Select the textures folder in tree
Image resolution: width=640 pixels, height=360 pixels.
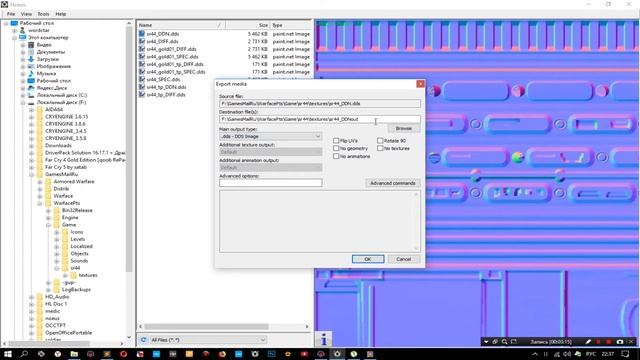pyautogui.click(x=88, y=275)
